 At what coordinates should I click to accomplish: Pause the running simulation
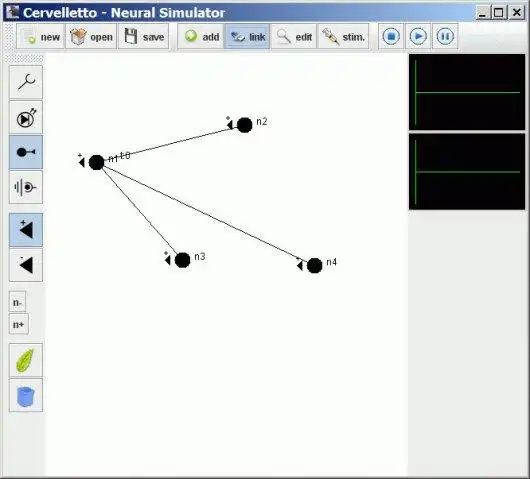tap(445, 36)
